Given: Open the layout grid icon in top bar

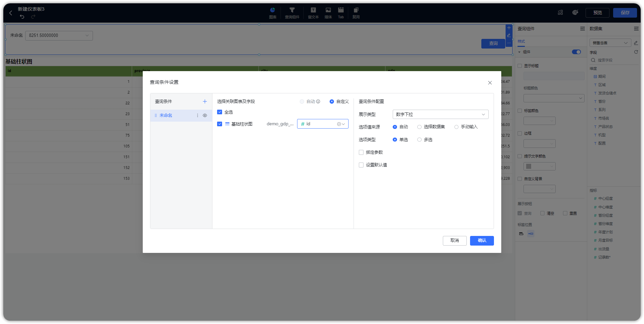Looking at the screenshot, I should click(x=560, y=13).
